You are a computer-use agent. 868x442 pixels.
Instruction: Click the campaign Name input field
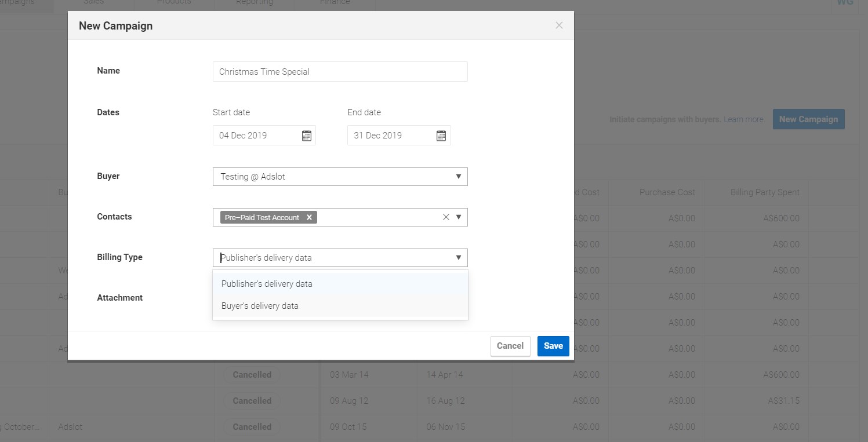[x=340, y=72]
